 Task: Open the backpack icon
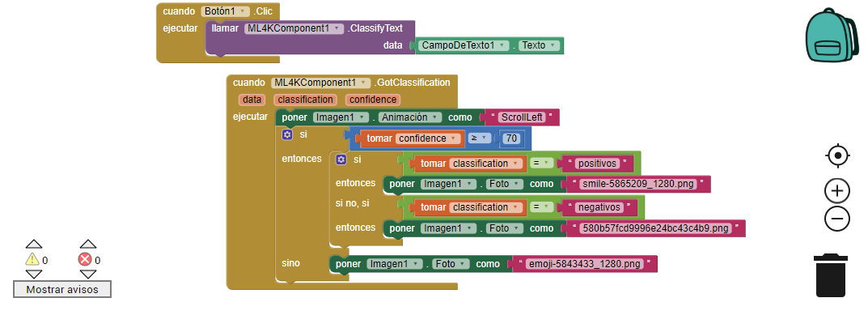[x=832, y=34]
